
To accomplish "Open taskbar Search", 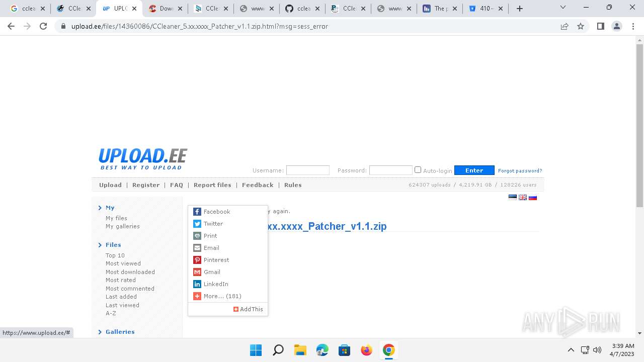I will coord(278,350).
